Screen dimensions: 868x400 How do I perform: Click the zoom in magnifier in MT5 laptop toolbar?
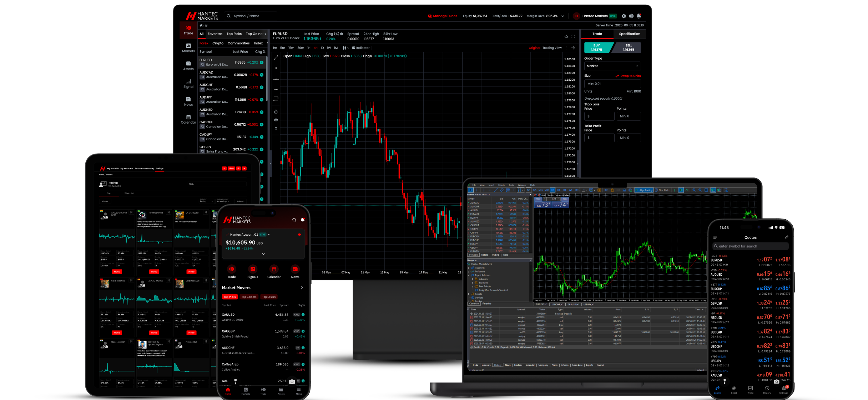click(694, 190)
